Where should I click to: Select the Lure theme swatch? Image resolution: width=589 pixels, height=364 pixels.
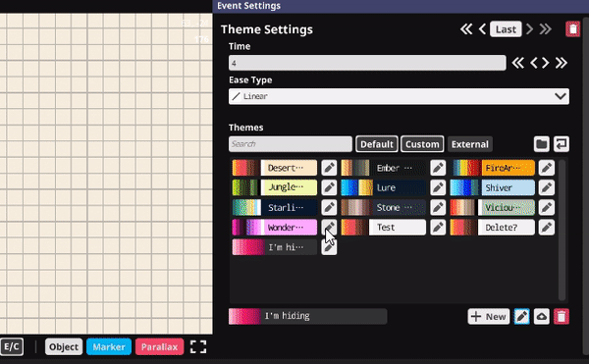(x=384, y=187)
